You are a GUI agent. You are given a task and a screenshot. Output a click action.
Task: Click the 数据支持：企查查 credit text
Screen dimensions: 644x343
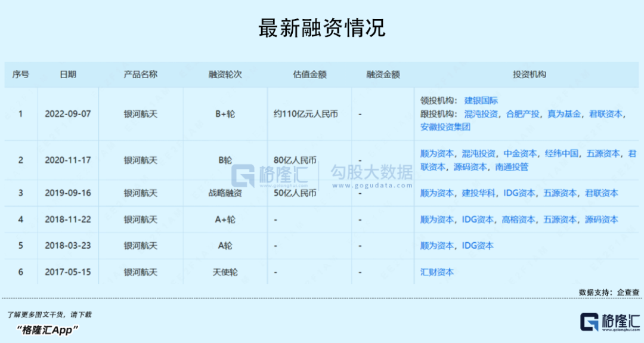pyautogui.click(x=609, y=292)
